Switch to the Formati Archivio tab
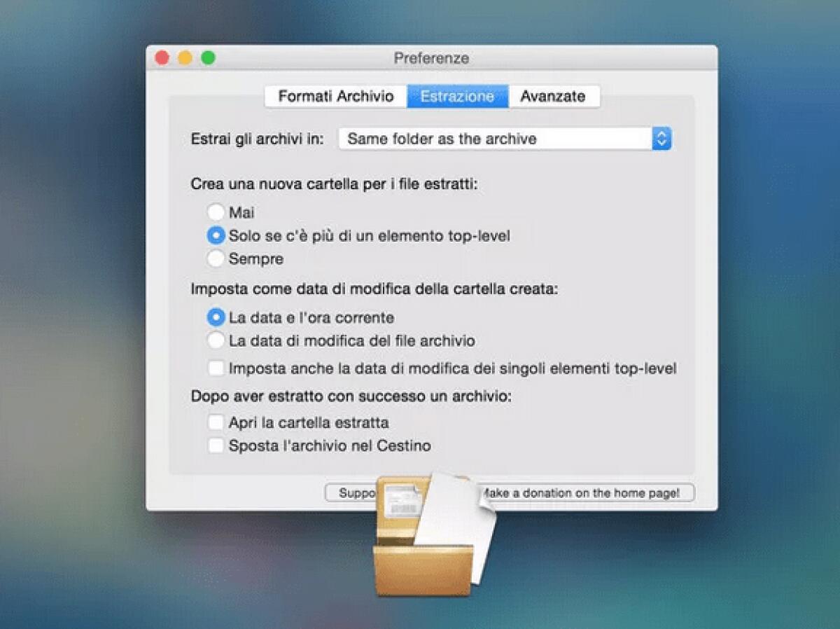 336,96
